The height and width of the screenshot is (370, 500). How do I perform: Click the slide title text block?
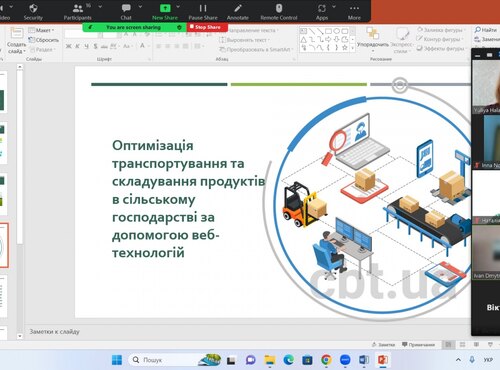pyautogui.click(x=188, y=199)
